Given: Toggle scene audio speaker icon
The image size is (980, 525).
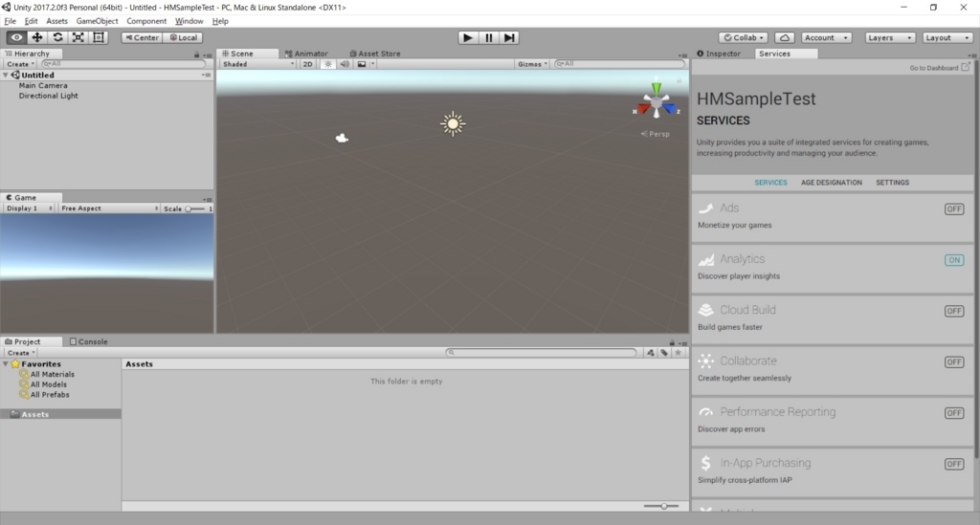Looking at the screenshot, I should pos(345,64).
